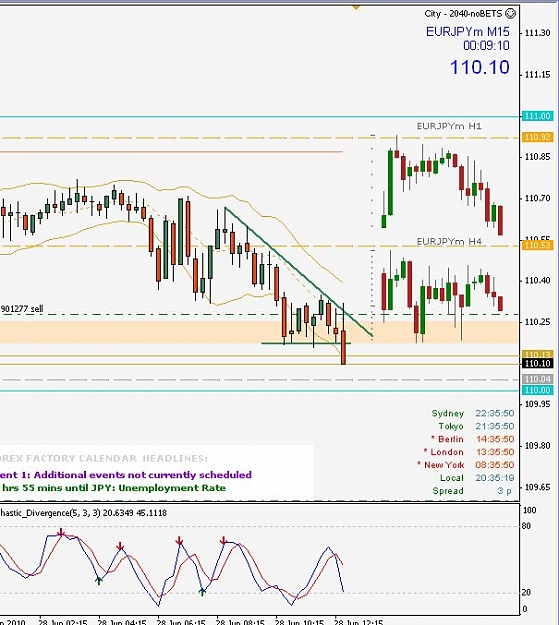Click the "28 Jun 10:15" time axis label
This screenshot has width=559, height=625.
(299, 622)
